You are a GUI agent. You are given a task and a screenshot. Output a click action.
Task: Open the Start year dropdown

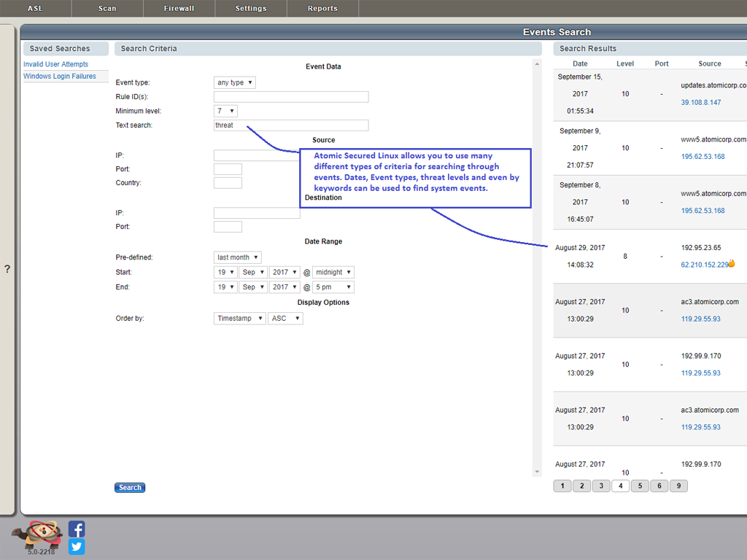coord(285,273)
